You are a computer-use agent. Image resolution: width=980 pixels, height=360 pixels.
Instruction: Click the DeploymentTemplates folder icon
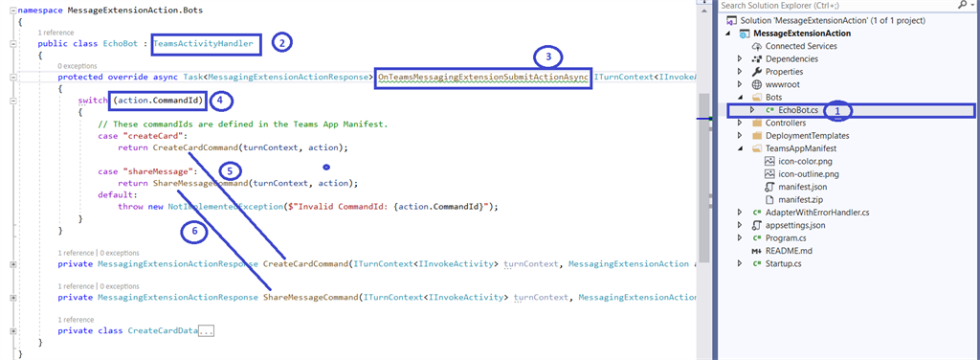pos(756,136)
